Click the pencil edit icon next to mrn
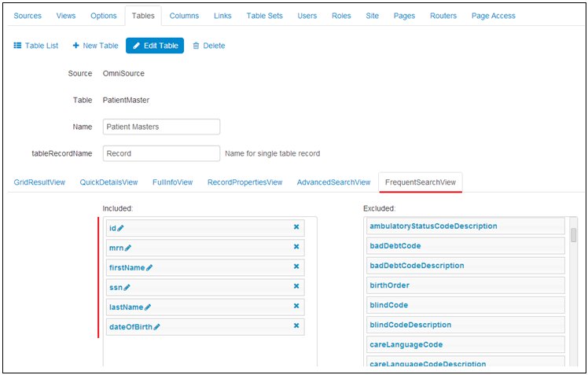Screen dimensions: 588x375 tap(128, 248)
